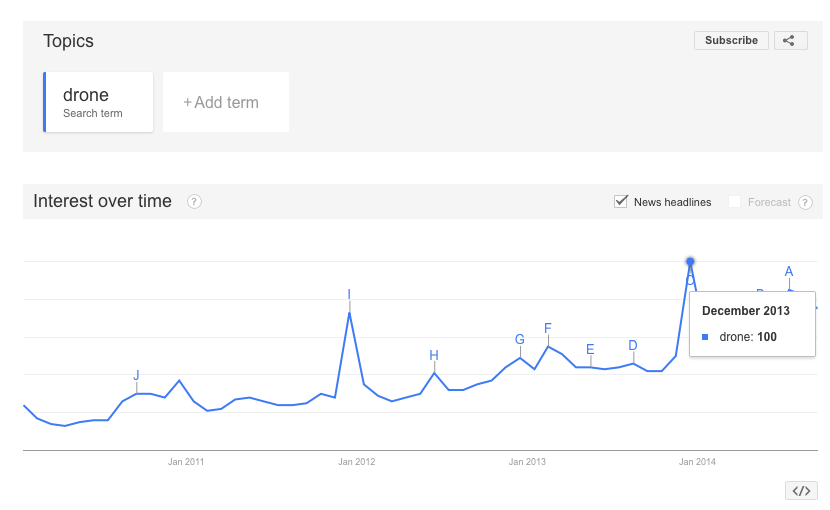This screenshot has width=830, height=510.
Task: Click the share icon next to Subscribe
Action: click(790, 40)
